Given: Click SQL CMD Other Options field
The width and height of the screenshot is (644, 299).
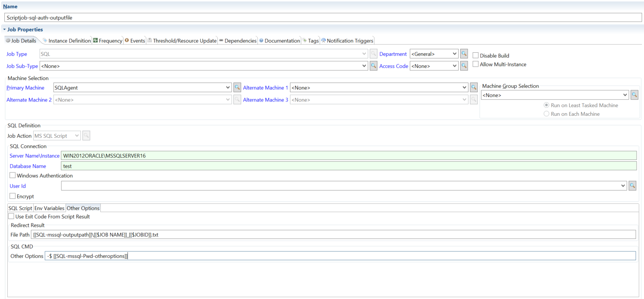Looking at the screenshot, I should click(340, 256).
